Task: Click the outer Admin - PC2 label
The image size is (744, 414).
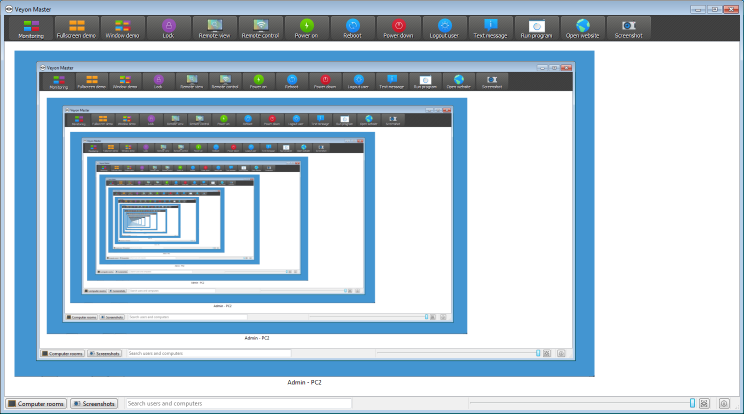Action: [x=304, y=382]
